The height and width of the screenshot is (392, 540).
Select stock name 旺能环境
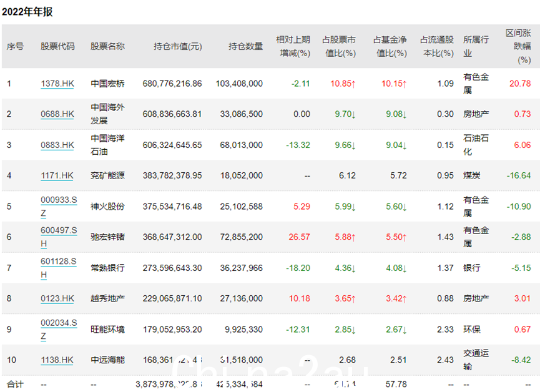click(x=107, y=330)
